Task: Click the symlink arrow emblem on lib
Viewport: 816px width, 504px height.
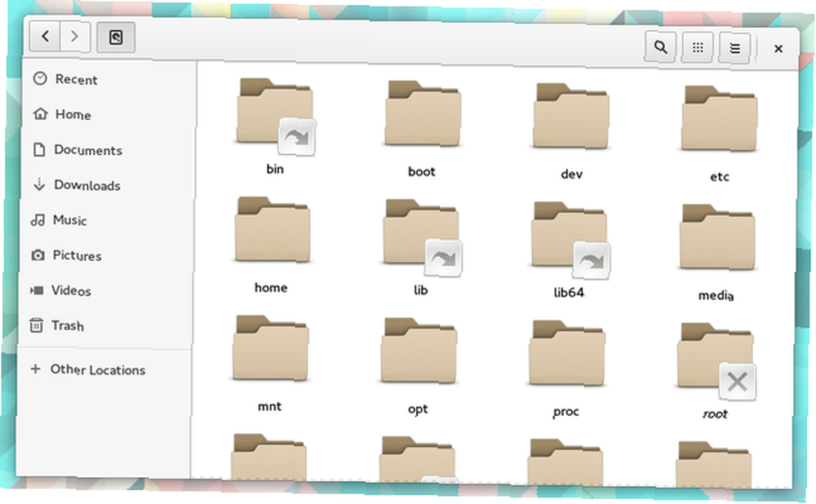Action: (443, 258)
